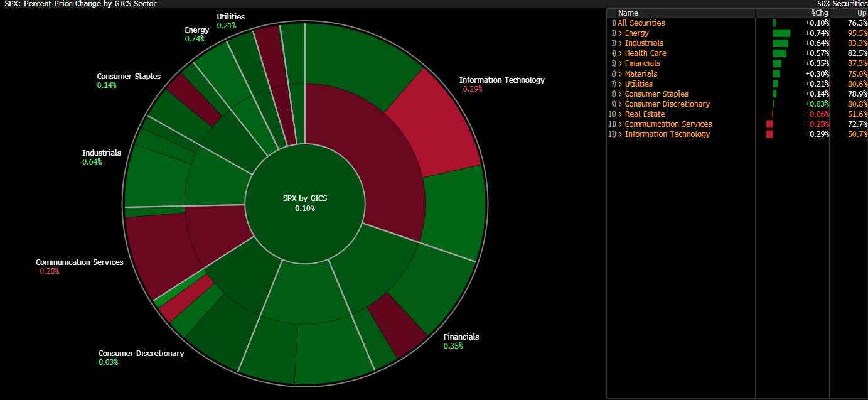Click the green %Chg bar for Industrials

coord(780,43)
